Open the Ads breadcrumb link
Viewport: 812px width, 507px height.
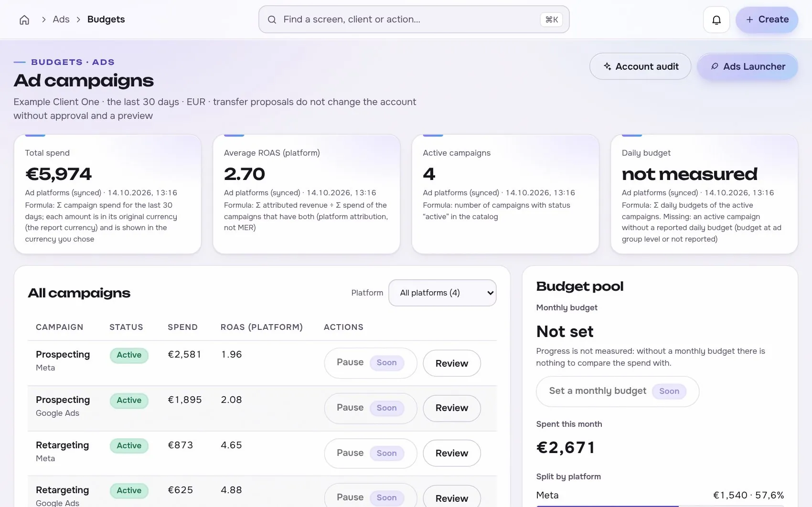pyautogui.click(x=61, y=20)
